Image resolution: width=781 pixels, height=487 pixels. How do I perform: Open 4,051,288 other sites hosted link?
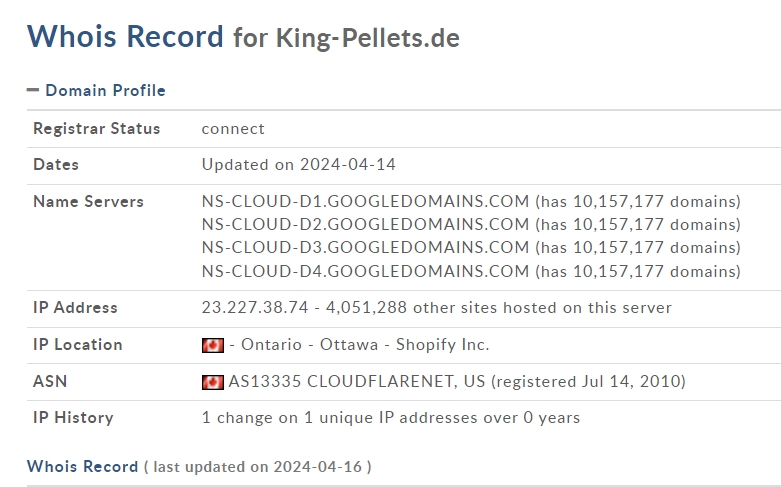pos(499,307)
